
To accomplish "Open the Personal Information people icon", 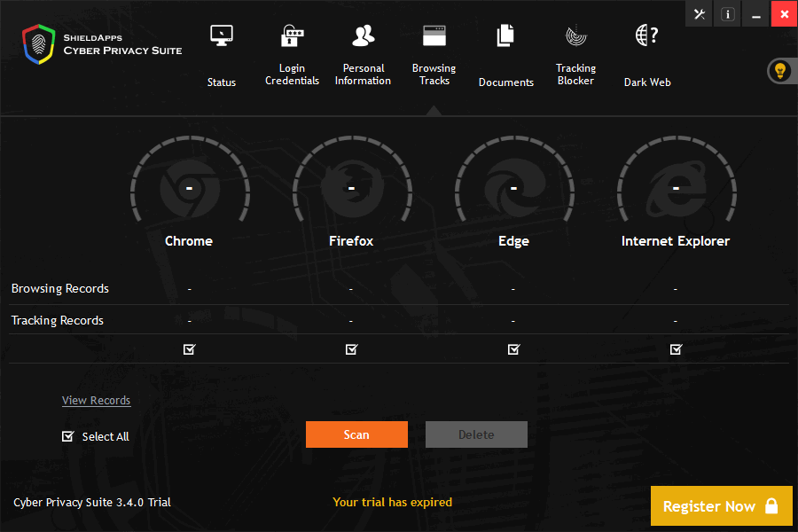I will pyautogui.click(x=363, y=35).
